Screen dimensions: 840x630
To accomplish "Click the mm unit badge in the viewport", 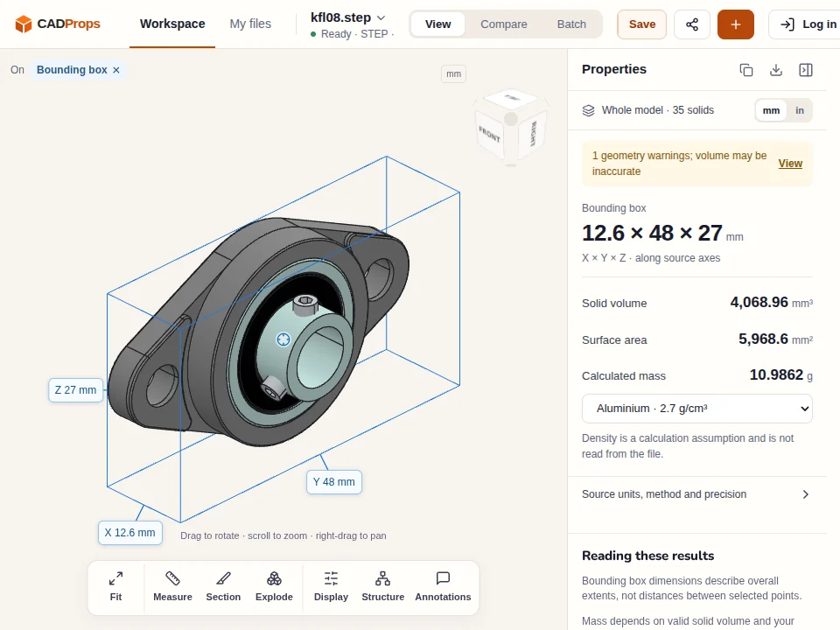I will click(454, 73).
